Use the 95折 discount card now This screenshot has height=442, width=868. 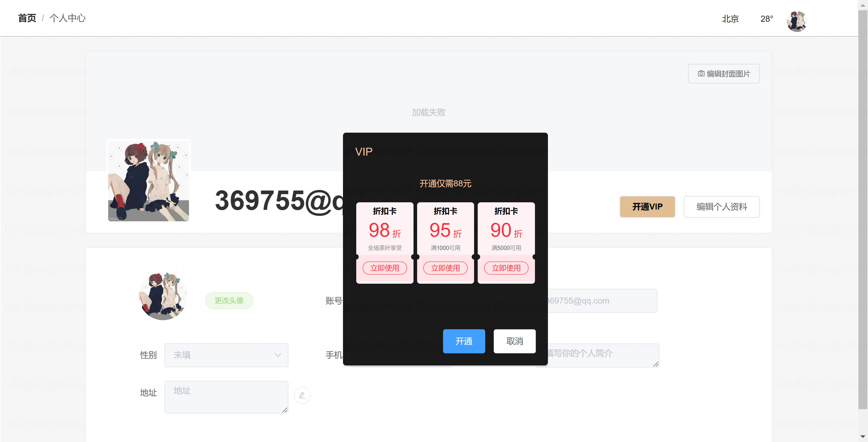445,268
